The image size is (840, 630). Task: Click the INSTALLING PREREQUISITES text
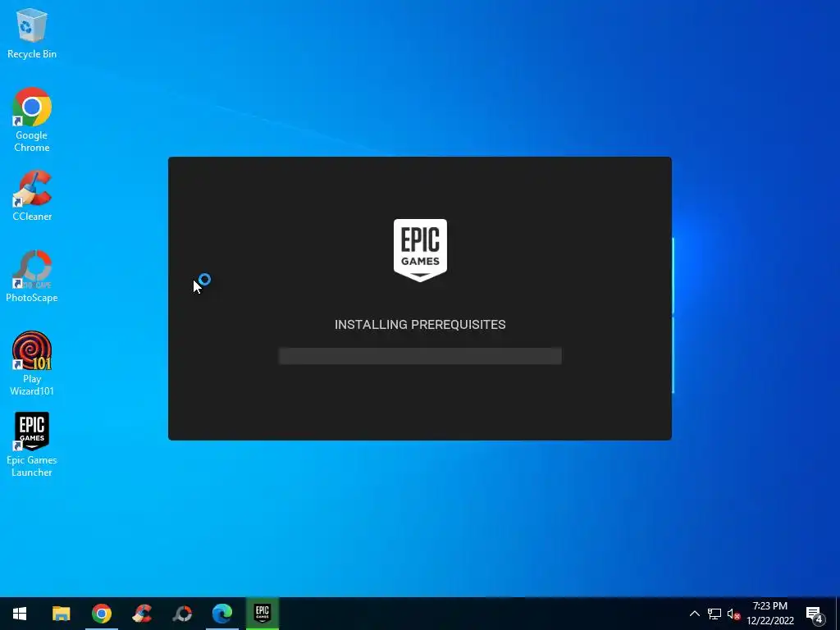[x=420, y=325]
